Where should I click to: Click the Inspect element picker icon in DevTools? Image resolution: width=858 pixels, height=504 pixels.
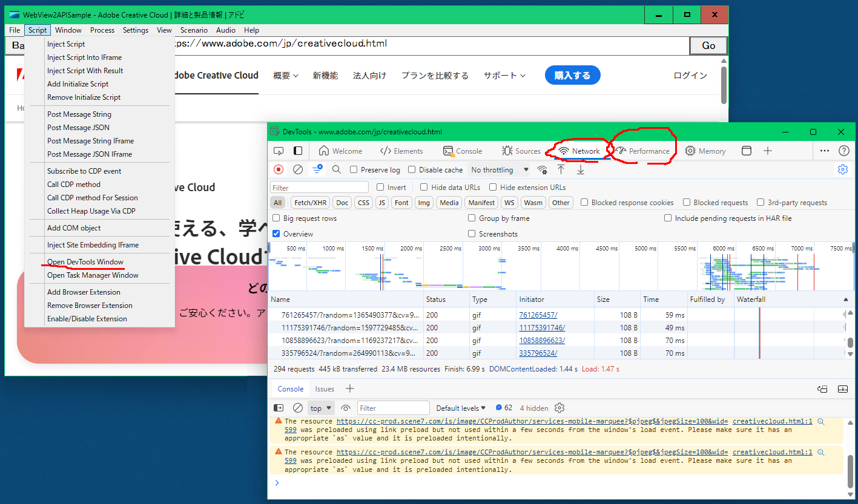coord(279,151)
